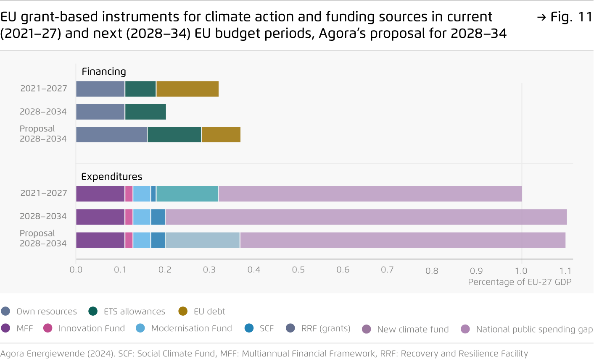Select National public spending gap legend marker
This screenshot has width=594, height=364.
pos(465,329)
